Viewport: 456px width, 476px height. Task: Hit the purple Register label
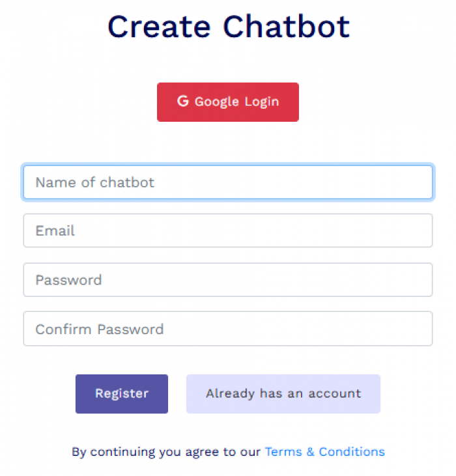tap(122, 394)
